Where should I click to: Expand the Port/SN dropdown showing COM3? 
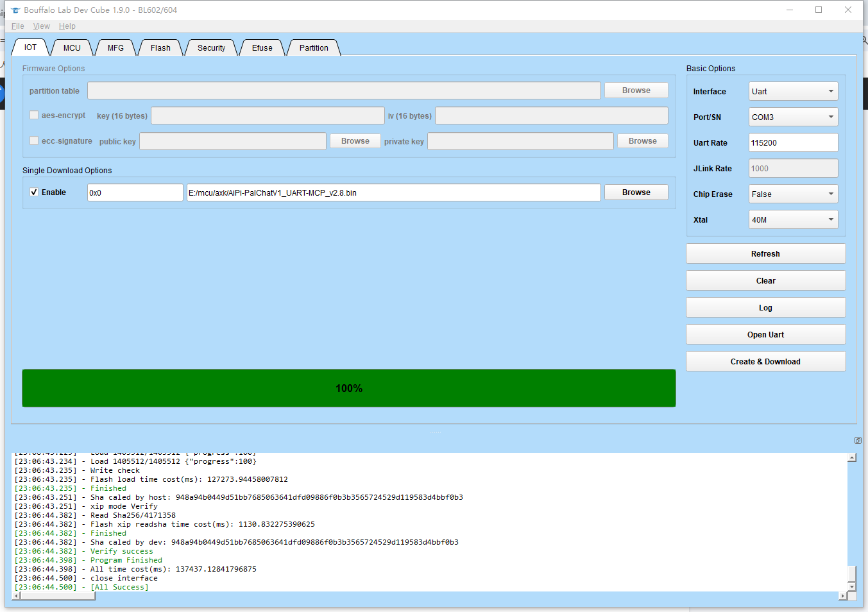(793, 117)
